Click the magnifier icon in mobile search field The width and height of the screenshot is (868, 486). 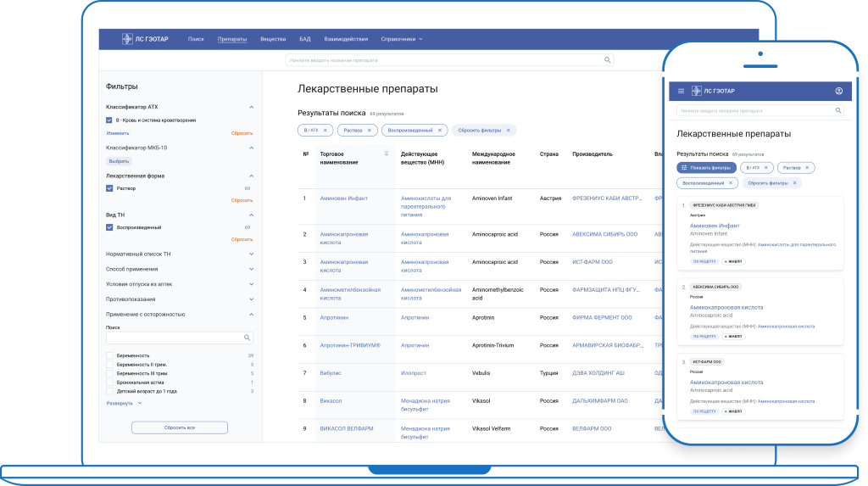[x=838, y=111]
